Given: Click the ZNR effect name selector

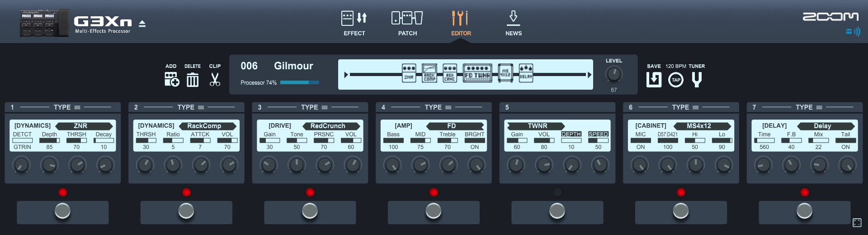Looking at the screenshot, I should point(84,126).
